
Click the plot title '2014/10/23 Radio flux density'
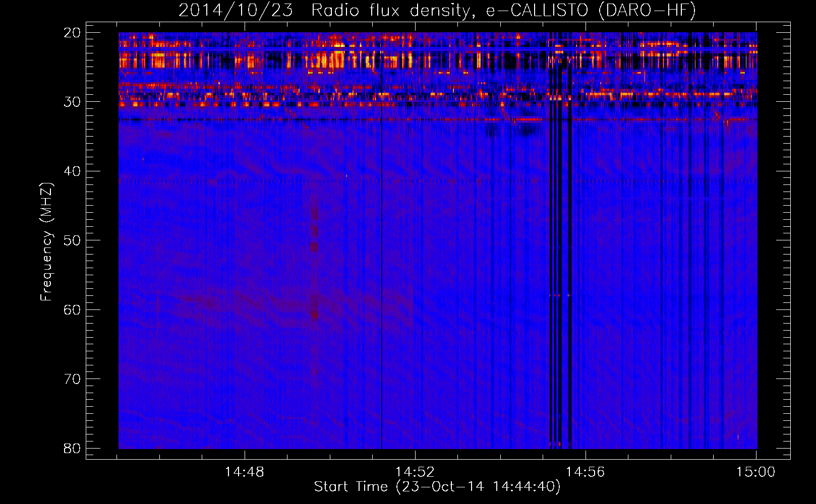click(x=437, y=10)
